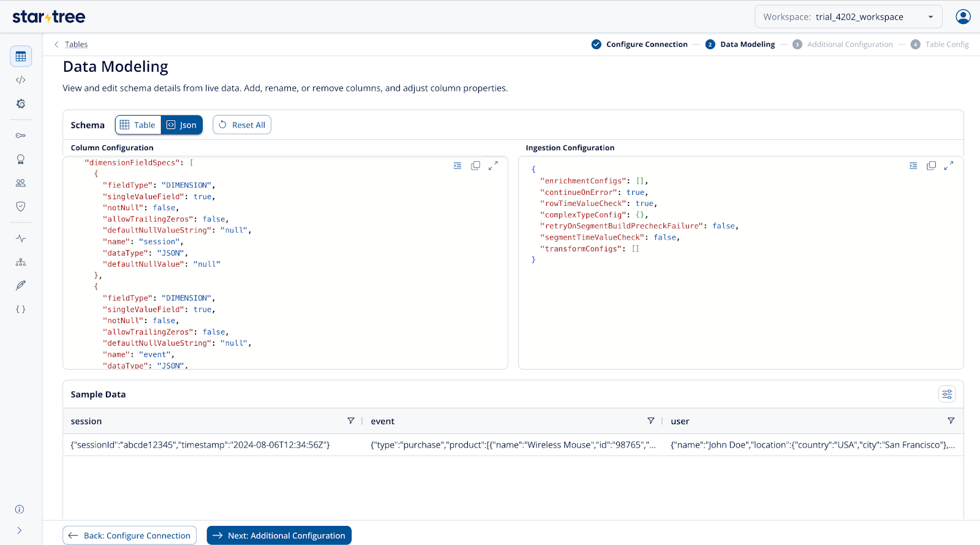Click the Tables breadcrumb link

point(77,44)
